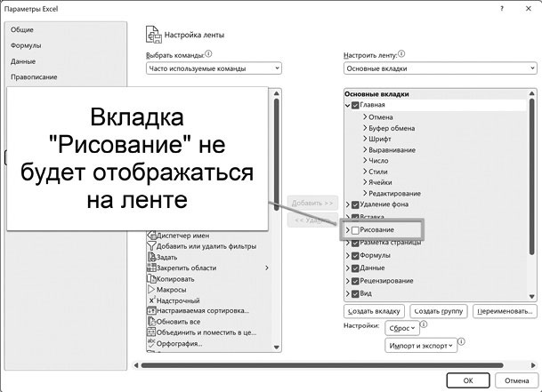Click the Создать вкладку button
Viewport: 542px width, 392px height.
(x=374, y=312)
